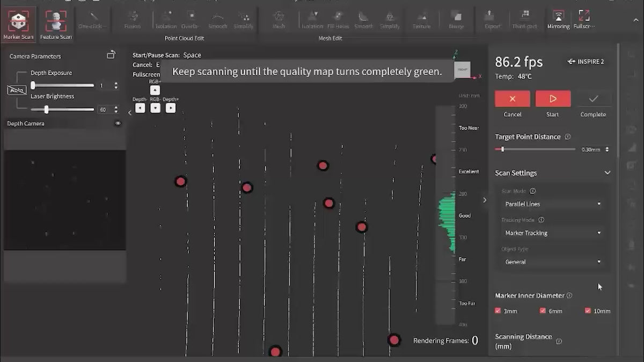
Task: Uncheck the 3mm marker diameter checkbox
Action: pyautogui.click(x=498, y=311)
